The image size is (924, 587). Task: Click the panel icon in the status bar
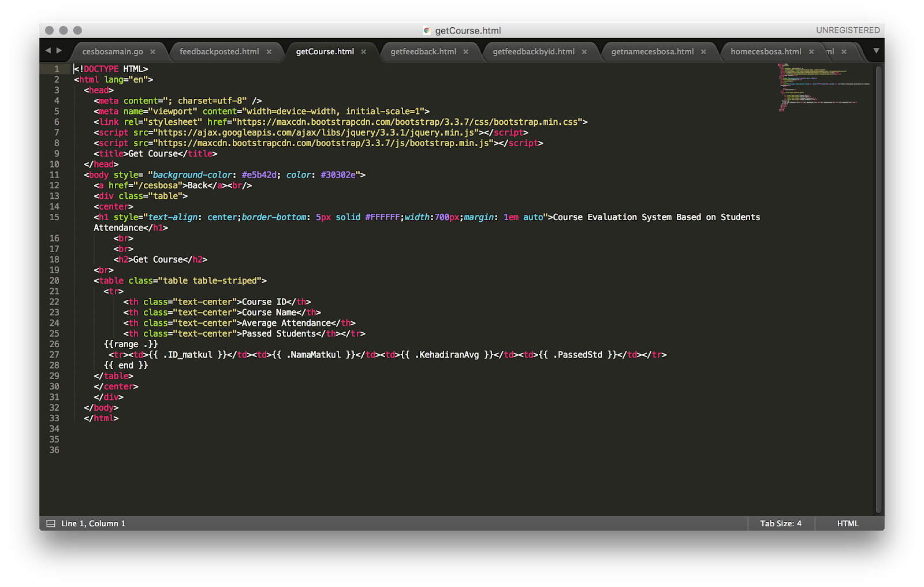coord(50,523)
